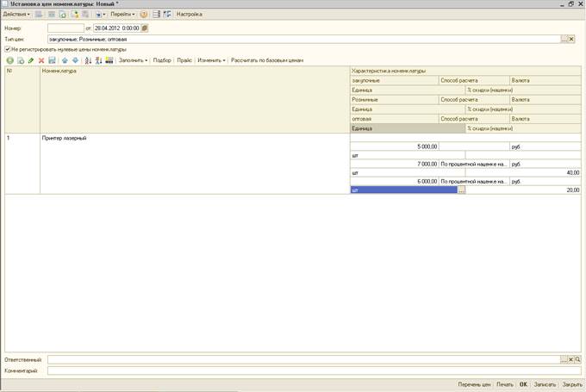586x392 pixels.
Task: Click into the Комментарий input field
Action: (x=310, y=370)
